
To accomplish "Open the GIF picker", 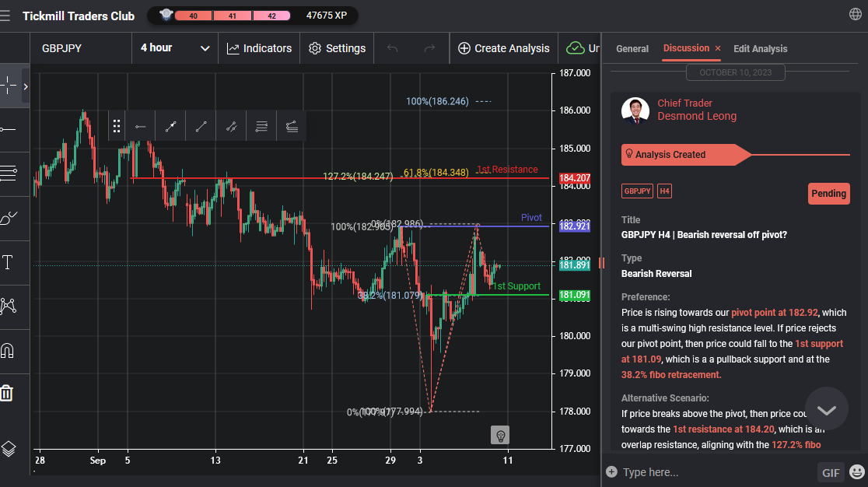I will [x=831, y=472].
